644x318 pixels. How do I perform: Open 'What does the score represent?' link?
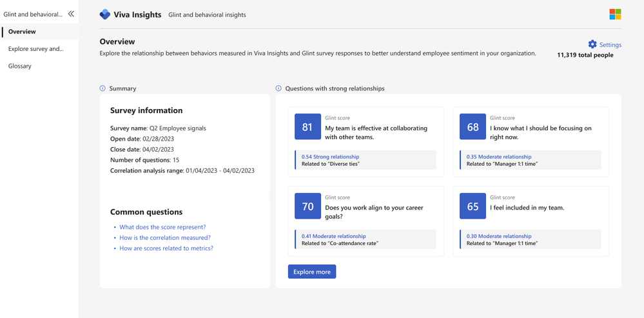coord(162,227)
